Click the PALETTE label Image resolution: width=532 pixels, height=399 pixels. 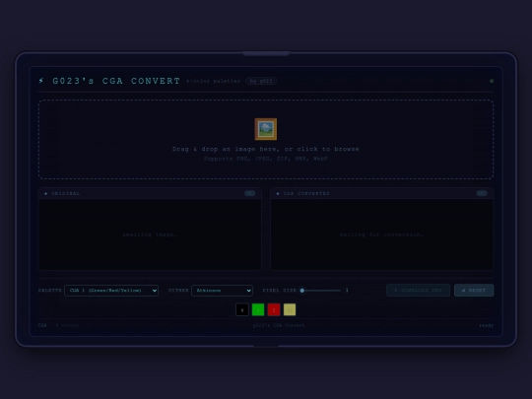pyautogui.click(x=50, y=291)
